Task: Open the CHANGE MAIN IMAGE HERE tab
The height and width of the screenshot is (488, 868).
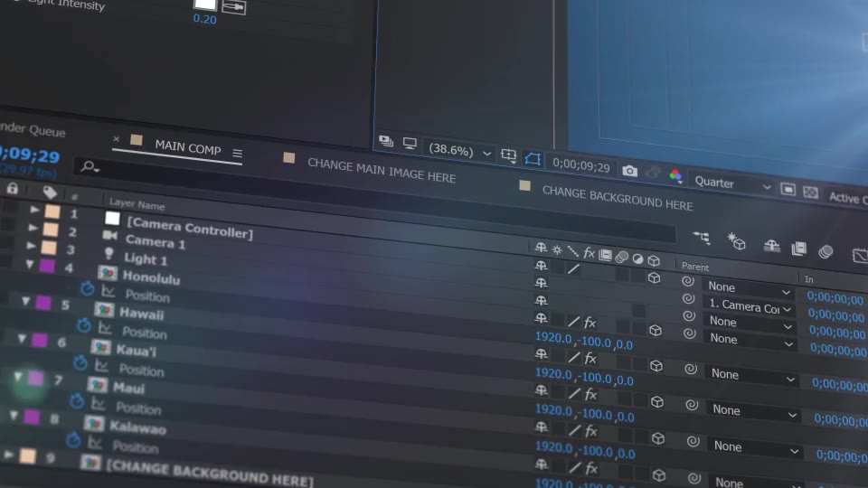Action: (x=382, y=170)
